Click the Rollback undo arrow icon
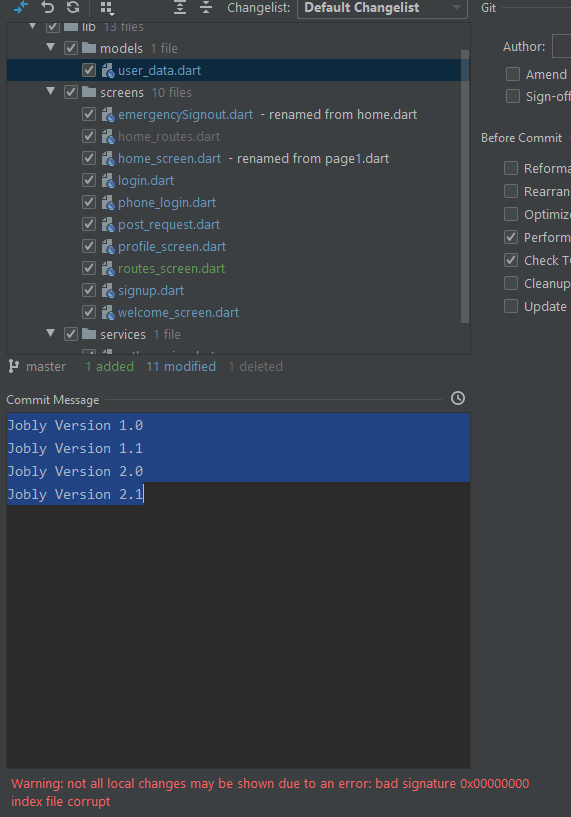Image resolution: width=571 pixels, height=817 pixels. pos(47,7)
